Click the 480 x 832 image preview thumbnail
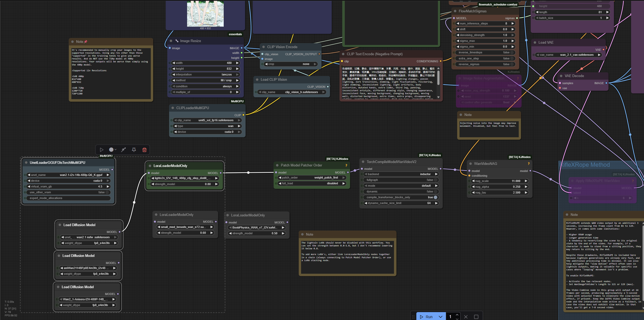The image size is (644, 320). point(205,13)
